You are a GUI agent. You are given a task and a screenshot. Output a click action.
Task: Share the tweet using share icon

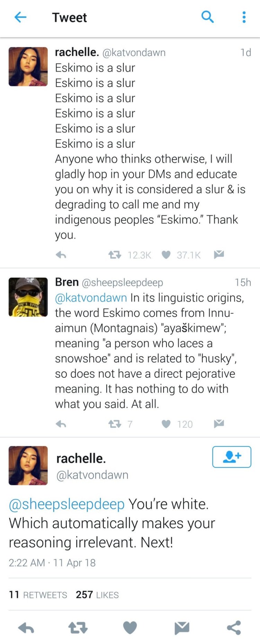point(234,628)
